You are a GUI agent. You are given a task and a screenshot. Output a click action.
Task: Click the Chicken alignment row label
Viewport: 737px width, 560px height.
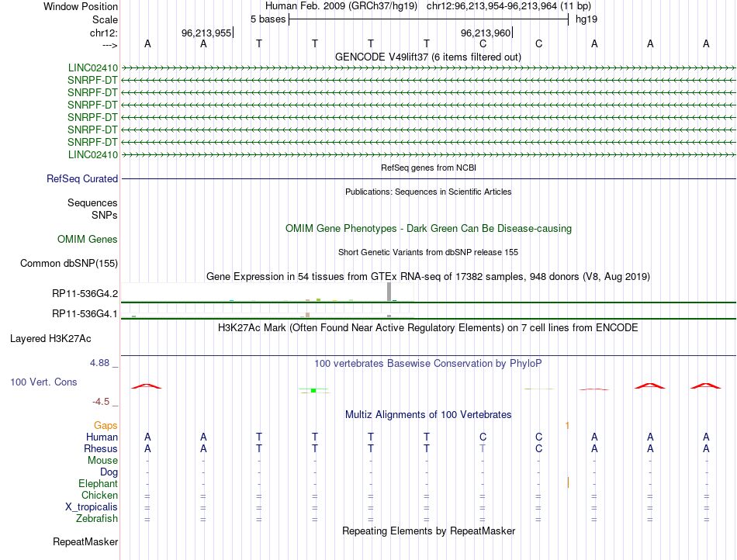pos(99,495)
